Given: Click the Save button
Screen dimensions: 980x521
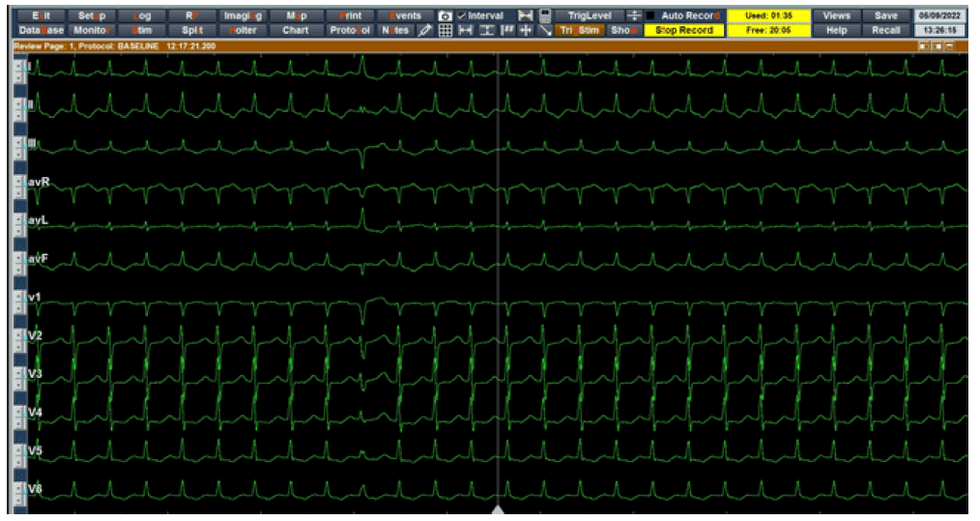Looking at the screenshot, I should click(x=885, y=15).
